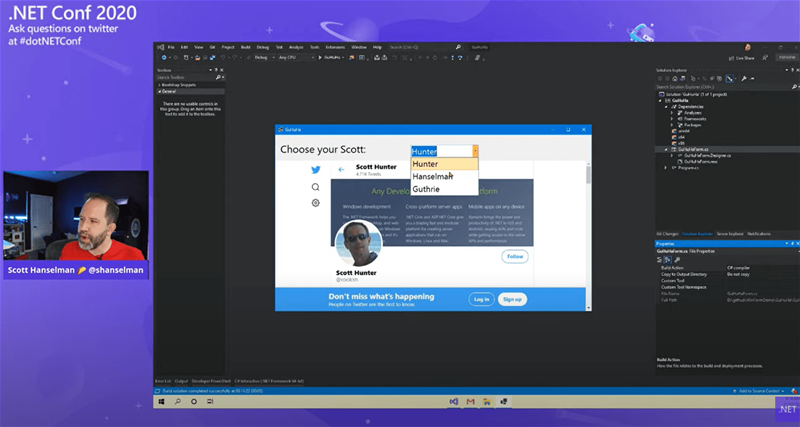Image resolution: width=800 pixels, height=427 pixels.
Task: Expand the Program.cs node
Action: (665, 168)
